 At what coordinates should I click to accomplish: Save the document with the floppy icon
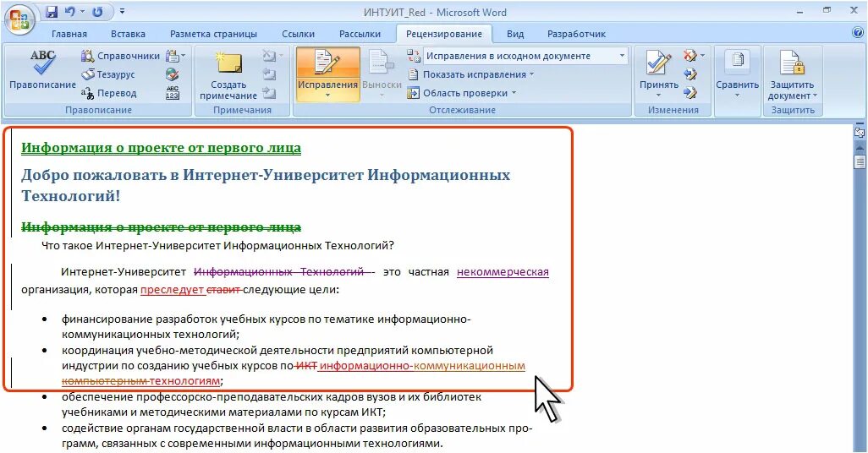click(x=52, y=12)
